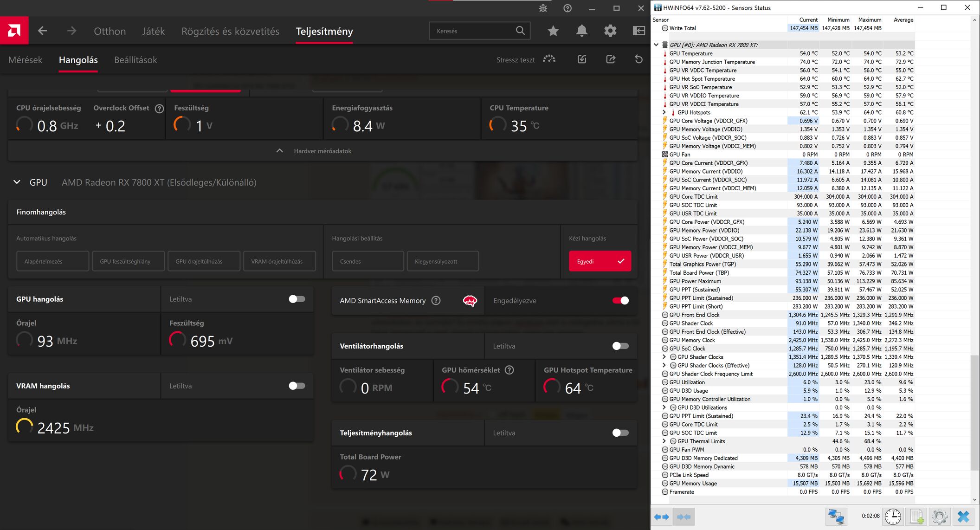Click the Maximum column header
The height and width of the screenshot is (530, 980).
click(870, 20)
